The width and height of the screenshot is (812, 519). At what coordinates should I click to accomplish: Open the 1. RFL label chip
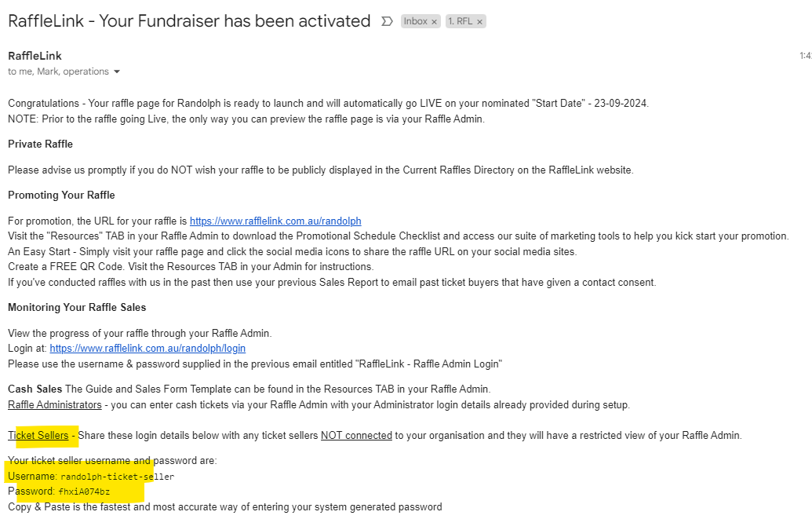[461, 22]
